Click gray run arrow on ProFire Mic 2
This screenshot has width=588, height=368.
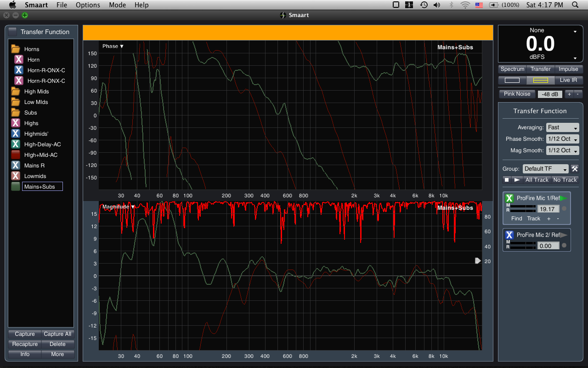point(564,235)
